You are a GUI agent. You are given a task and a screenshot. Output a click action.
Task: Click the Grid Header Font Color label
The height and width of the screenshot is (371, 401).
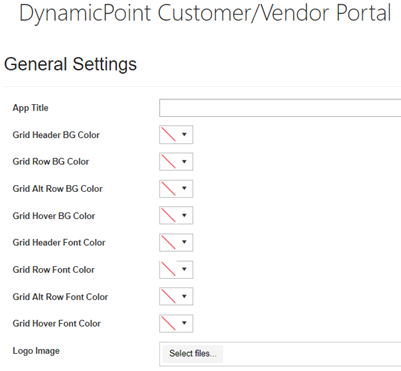click(x=59, y=242)
